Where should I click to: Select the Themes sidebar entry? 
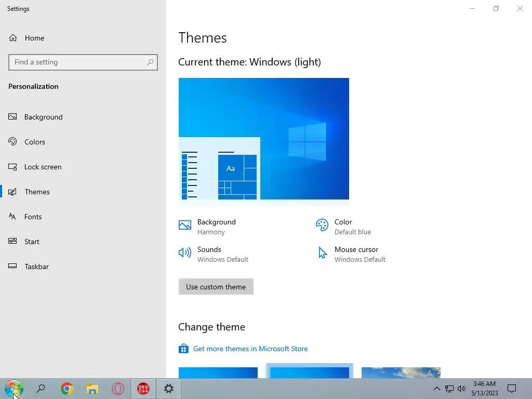[83, 192]
